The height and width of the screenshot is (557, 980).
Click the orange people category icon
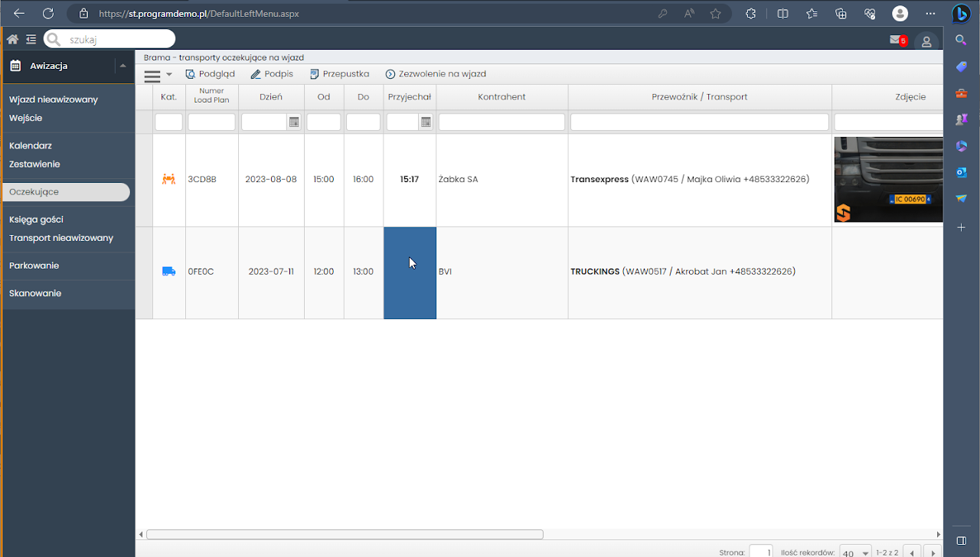168,179
